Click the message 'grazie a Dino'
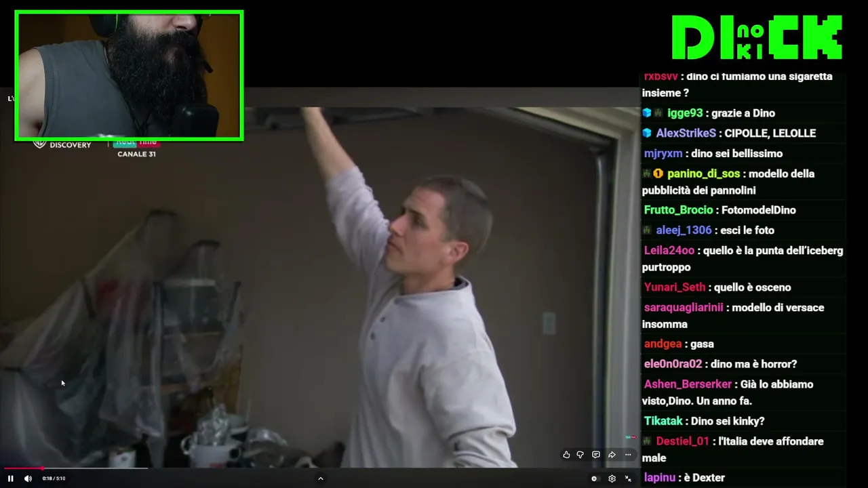The image size is (868, 488). (743, 113)
